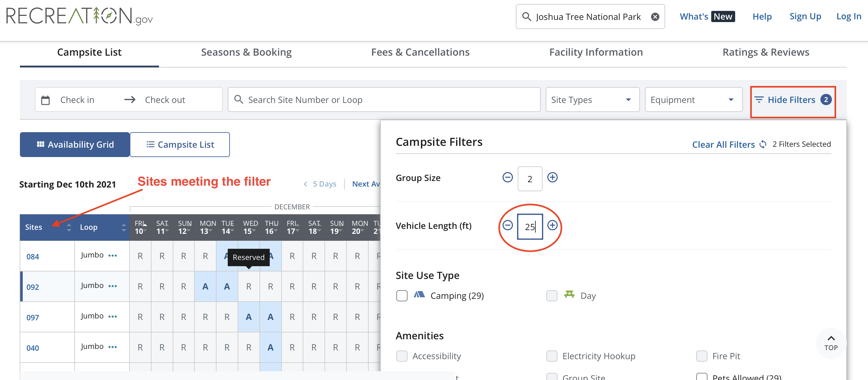This screenshot has width=868, height=380.
Task: Check the Accessibility amenity box
Action: (402, 356)
